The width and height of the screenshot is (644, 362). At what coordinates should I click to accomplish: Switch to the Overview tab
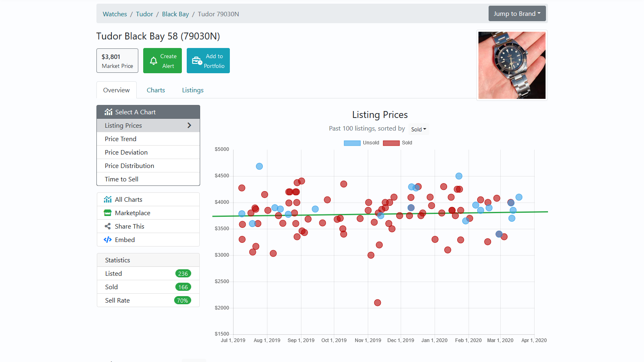point(116,90)
